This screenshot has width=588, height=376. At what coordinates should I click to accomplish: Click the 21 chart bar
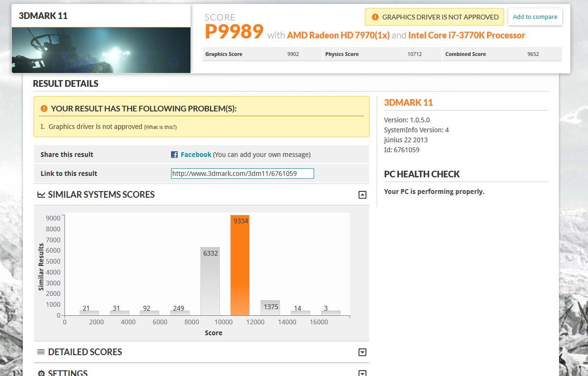pos(89,313)
